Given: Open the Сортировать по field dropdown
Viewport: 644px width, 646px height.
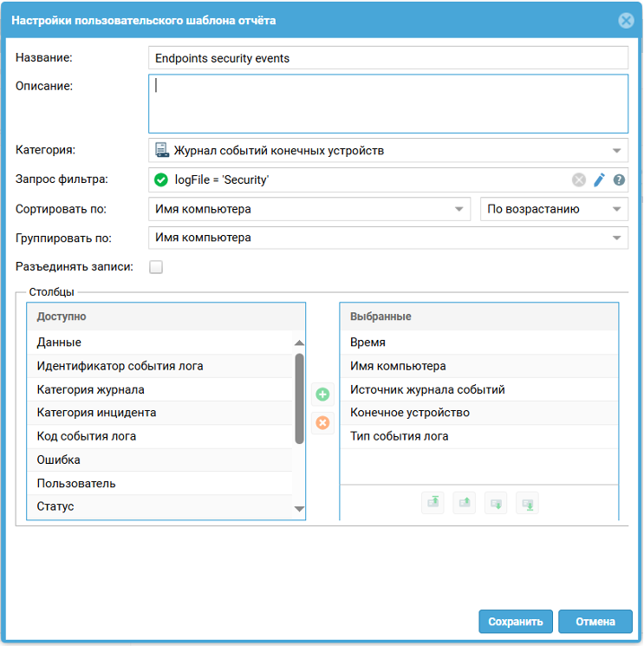Looking at the screenshot, I should [x=459, y=209].
